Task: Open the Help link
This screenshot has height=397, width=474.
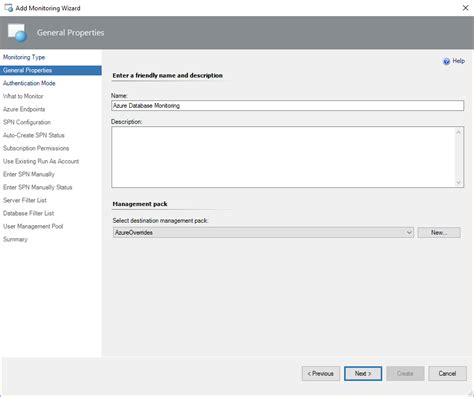Action: [x=458, y=61]
